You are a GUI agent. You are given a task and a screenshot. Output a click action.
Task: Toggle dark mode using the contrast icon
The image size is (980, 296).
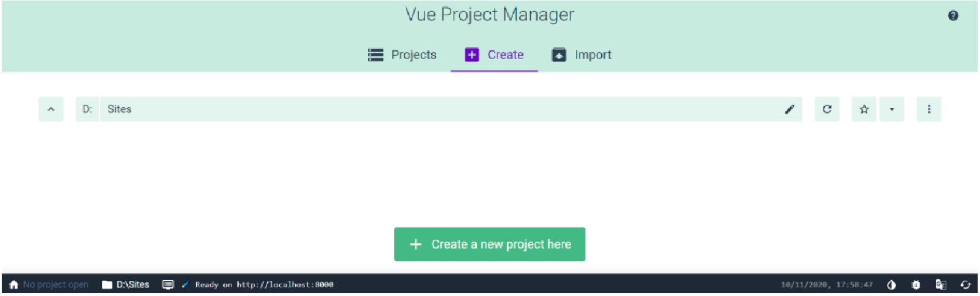pos(892,285)
